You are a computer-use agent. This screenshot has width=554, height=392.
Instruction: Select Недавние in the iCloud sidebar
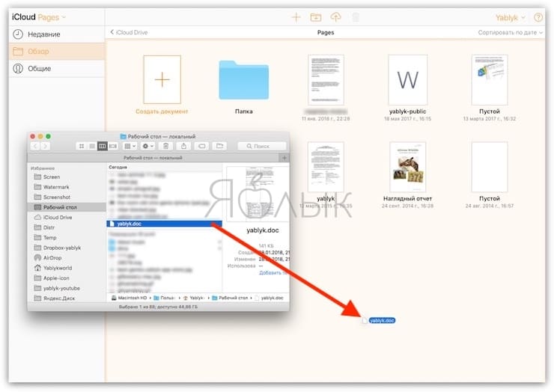(x=57, y=34)
